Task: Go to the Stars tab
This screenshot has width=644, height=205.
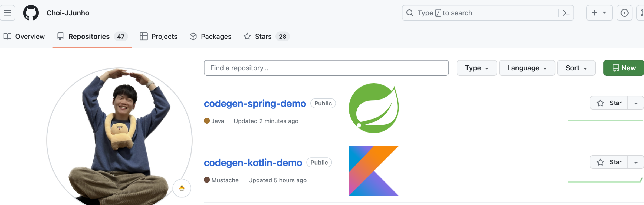Action: click(x=263, y=37)
